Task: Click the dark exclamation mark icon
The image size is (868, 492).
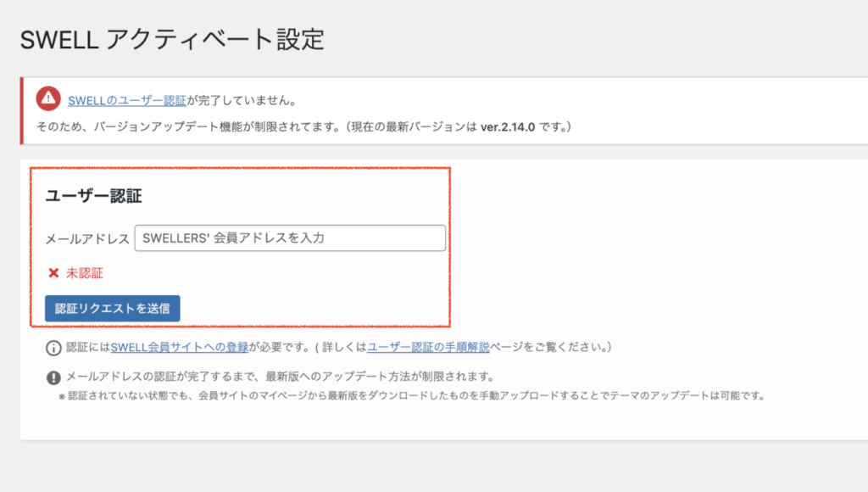Action: [53, 377]
